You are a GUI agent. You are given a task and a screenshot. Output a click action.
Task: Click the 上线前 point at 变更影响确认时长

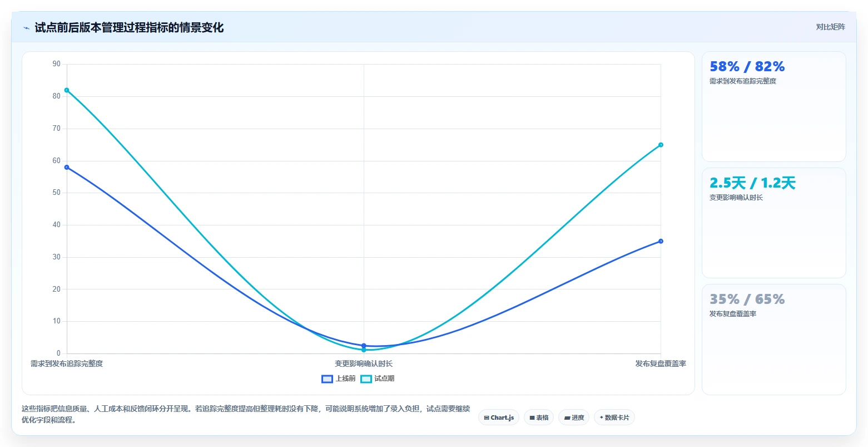(364, 346)
